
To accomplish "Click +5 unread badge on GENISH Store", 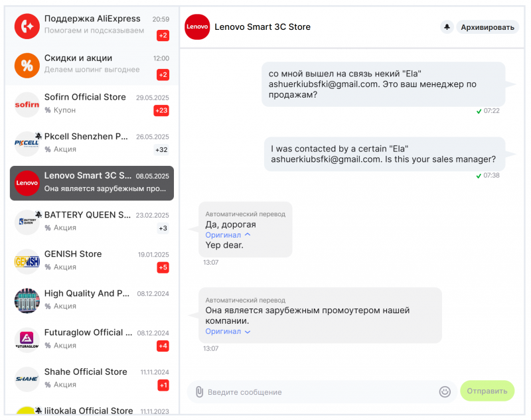I will point(163,267).
